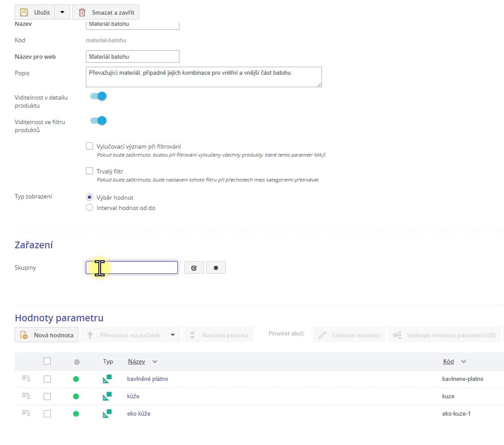Click drag-handle icon for eko kůže row

pyautogui.click(x=26, y=413)
